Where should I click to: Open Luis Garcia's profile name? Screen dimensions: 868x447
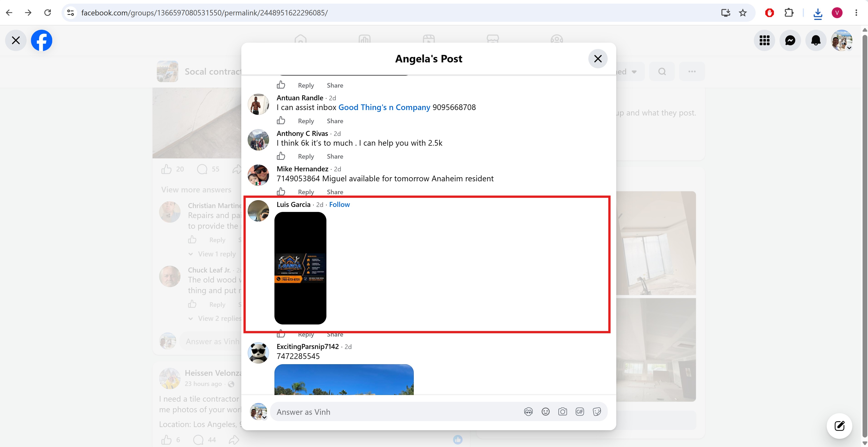[x=293, y=204]
